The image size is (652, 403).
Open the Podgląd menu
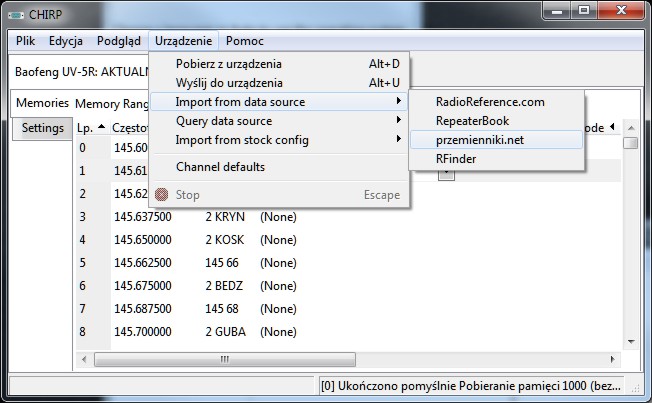[x=119, y=41]
